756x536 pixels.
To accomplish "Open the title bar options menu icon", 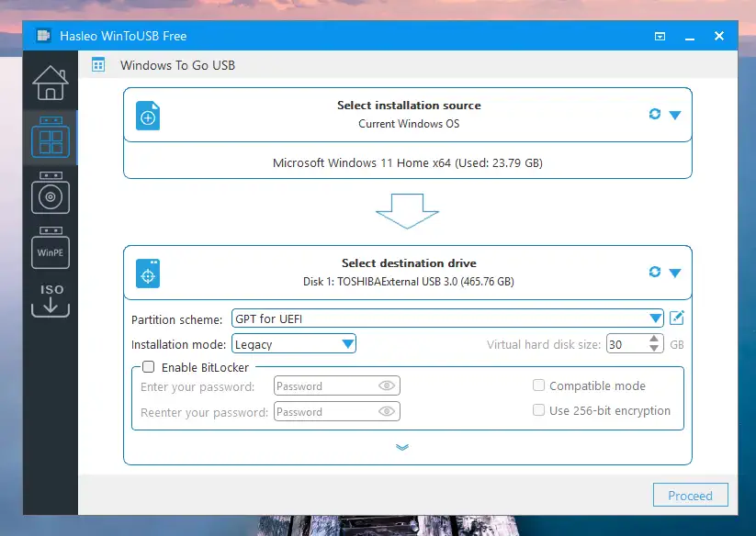I will click(x=660, y=36).
